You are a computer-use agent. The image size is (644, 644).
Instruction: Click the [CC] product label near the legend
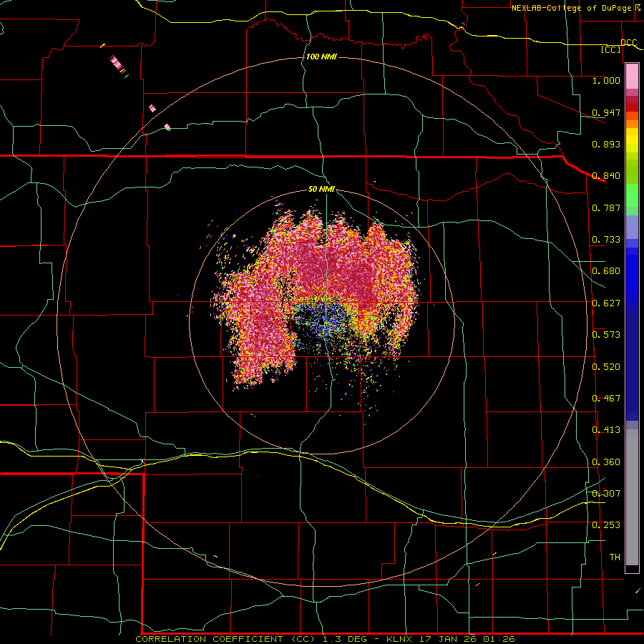[611, 50]
